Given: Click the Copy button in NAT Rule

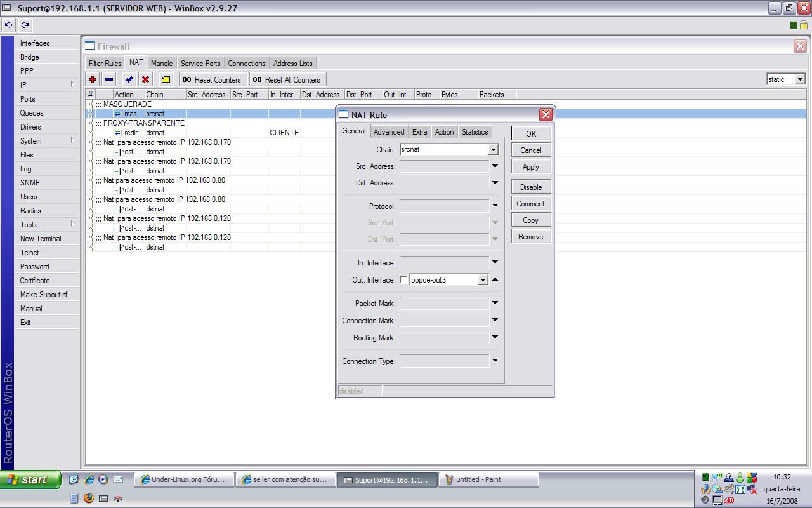Looking at the screenshot, I should (531, 220).
